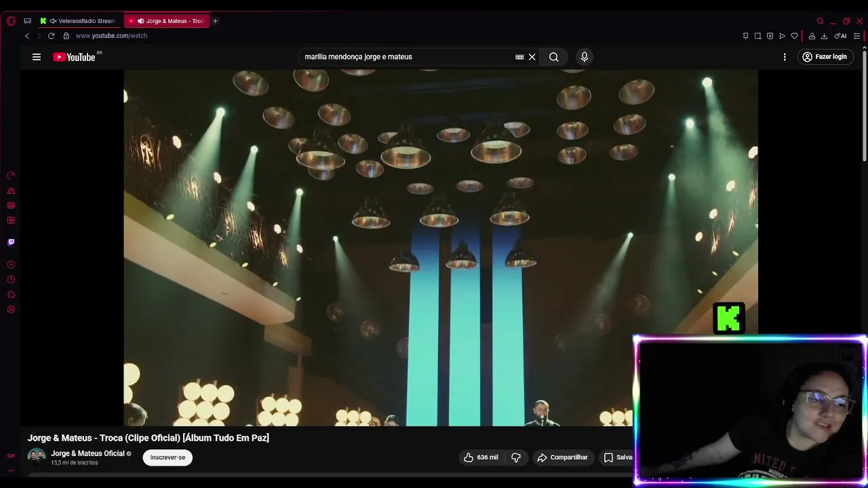The image size is (868, 488).
Task: Open the downloads icon
Action: 824,36
